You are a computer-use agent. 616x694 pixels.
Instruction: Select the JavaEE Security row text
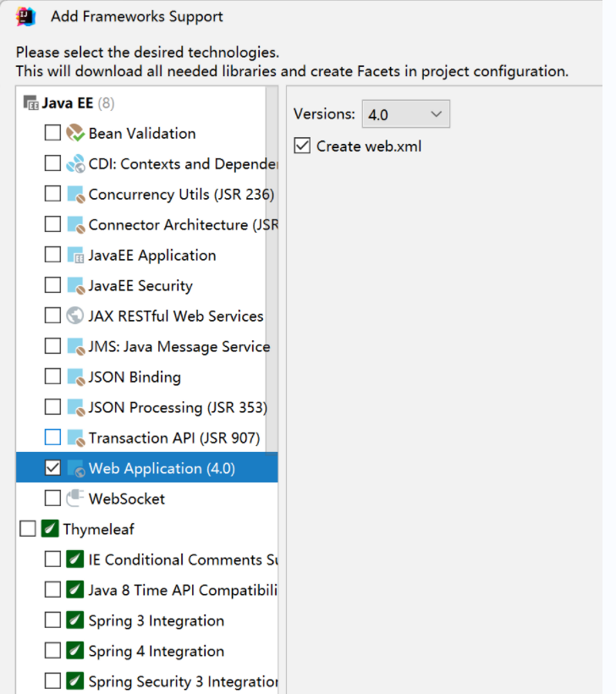point(140,286)
